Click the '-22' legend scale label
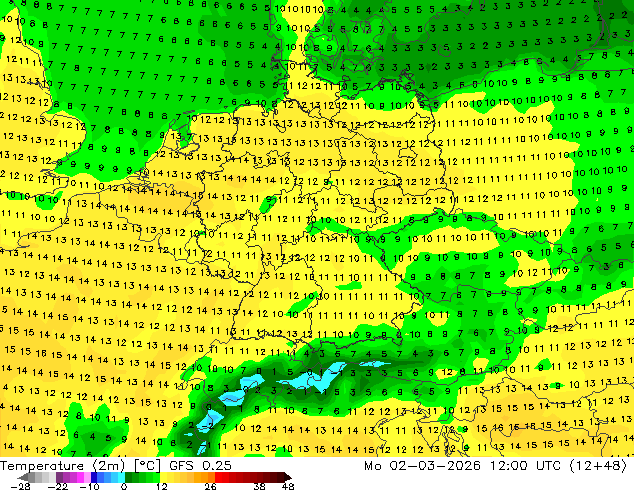Image resolution: width=634 pixels, height=490 pixels. (57, 486)
